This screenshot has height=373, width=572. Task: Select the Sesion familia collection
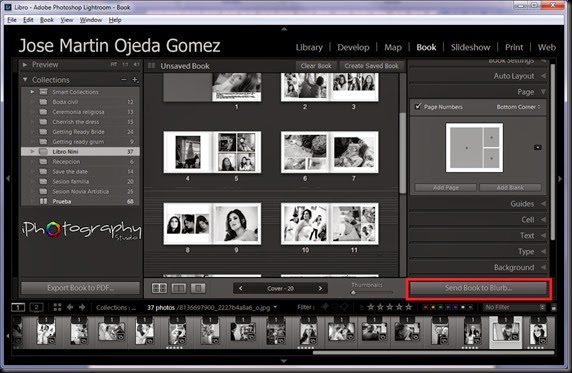[x=80, y=181]
